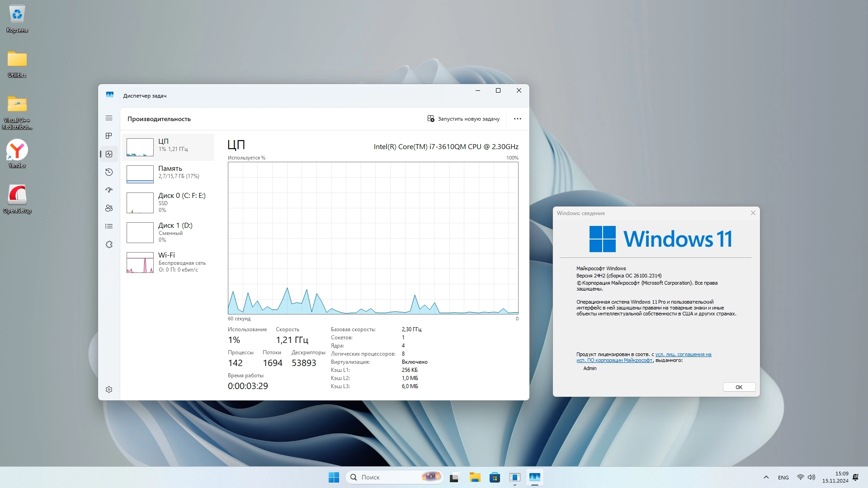
Task: Open Microsoft software license terms link
Action: 683,355
